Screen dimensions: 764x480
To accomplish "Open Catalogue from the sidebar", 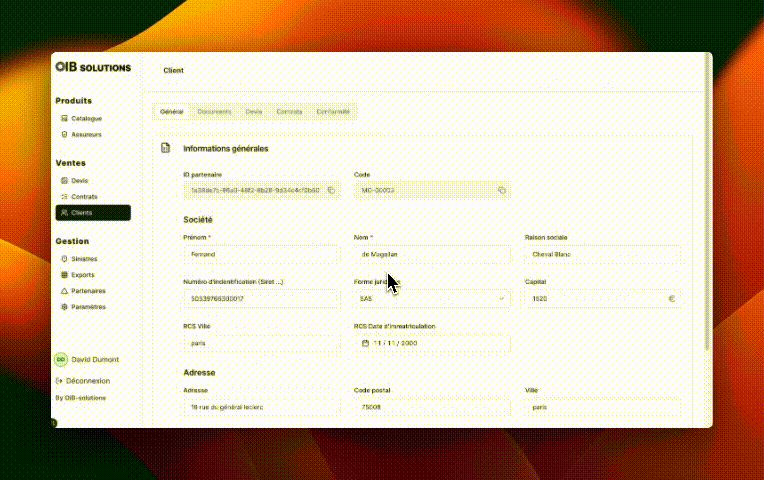I will 86,118.
